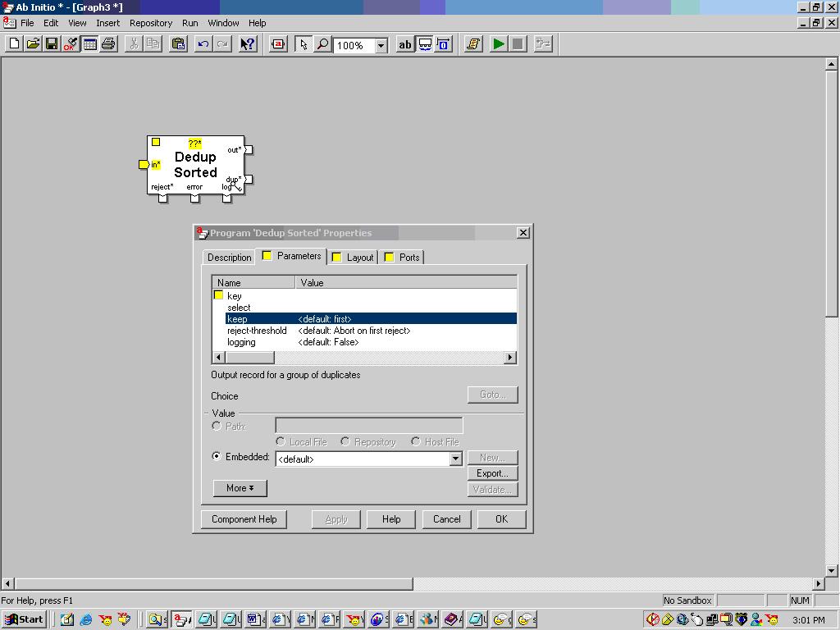
Task: Click the Print graph icon
Action: (107, 44)
